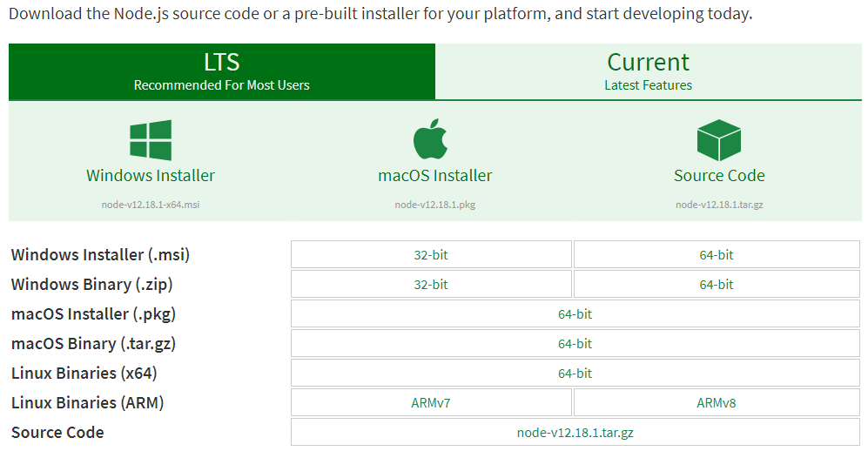Download 64-bit Windows Binary (.zip)
Image resolution: width=868 pixels, height=458 pixels.
click(x=717, y=284)
